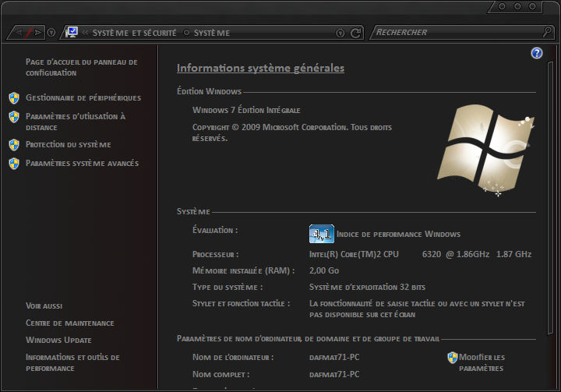Click the Rechercher search field

point(458,32)
